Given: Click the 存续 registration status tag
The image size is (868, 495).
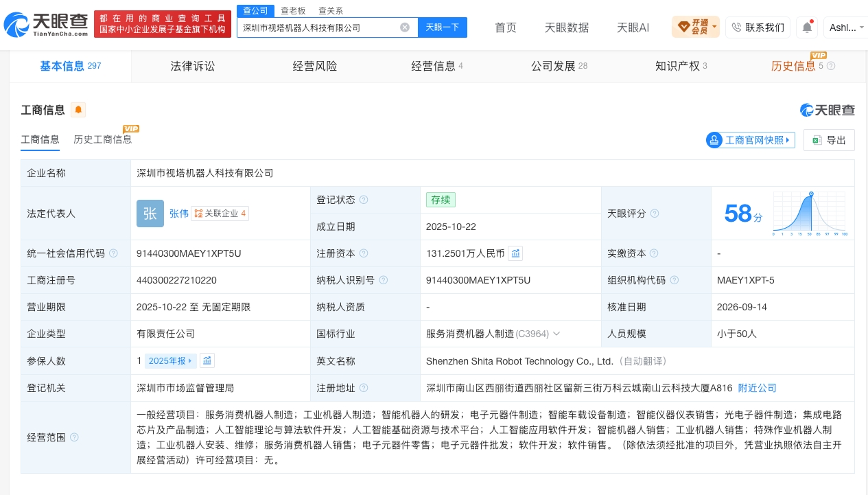Looking at the screenshot, I should click(x=441, y=200).
